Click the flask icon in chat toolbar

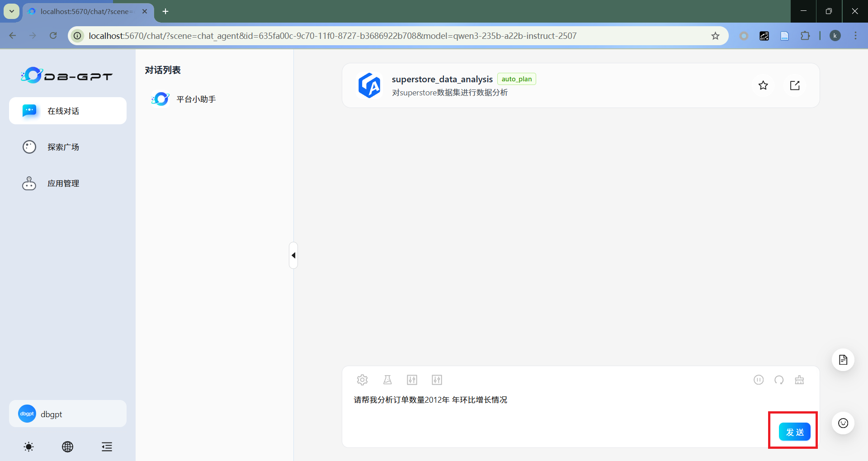(x=387, y=380)
